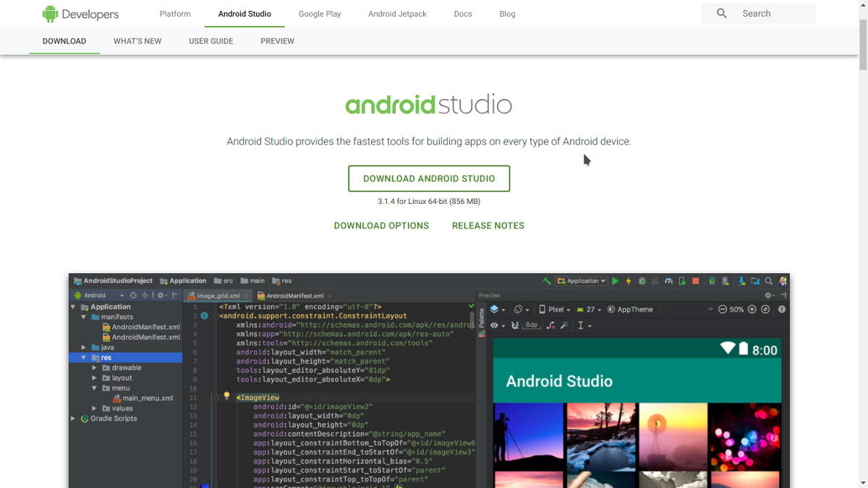
Task: Select the image_grid.xml editor tab
Action: point(217,295)
